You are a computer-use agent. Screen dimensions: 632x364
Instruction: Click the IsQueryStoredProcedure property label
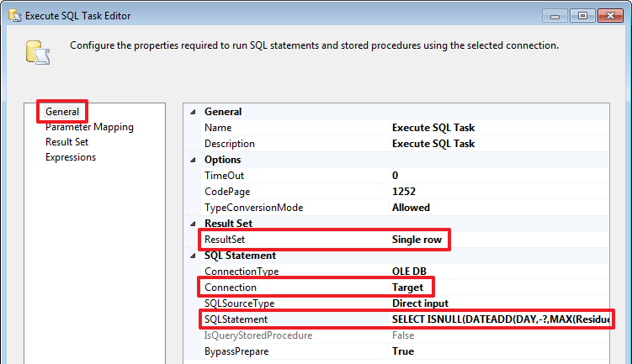[258, 335]
